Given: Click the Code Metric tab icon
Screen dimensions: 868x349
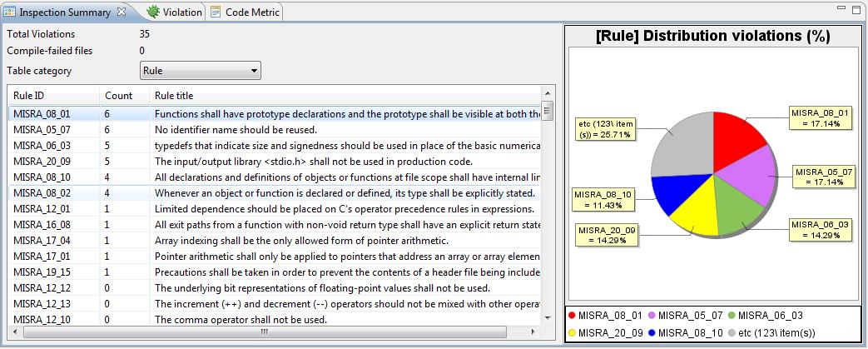Looking at the screenshot, I should pyautogui.click(x=216, y=12).
